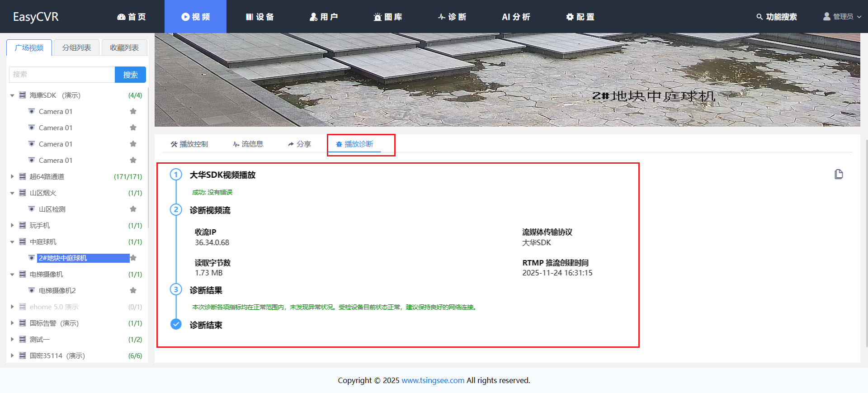This screenshot has height=393, width=868.
Task: Open the 设备 devices navigation item
Action: [260, 17]
